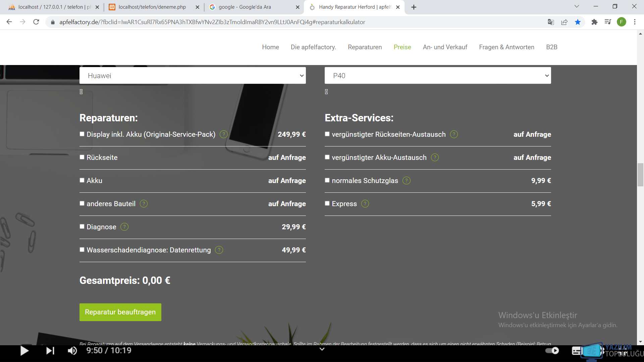
Task: Click help icon next to normales Schutzglas
Action: click(406, 181)
